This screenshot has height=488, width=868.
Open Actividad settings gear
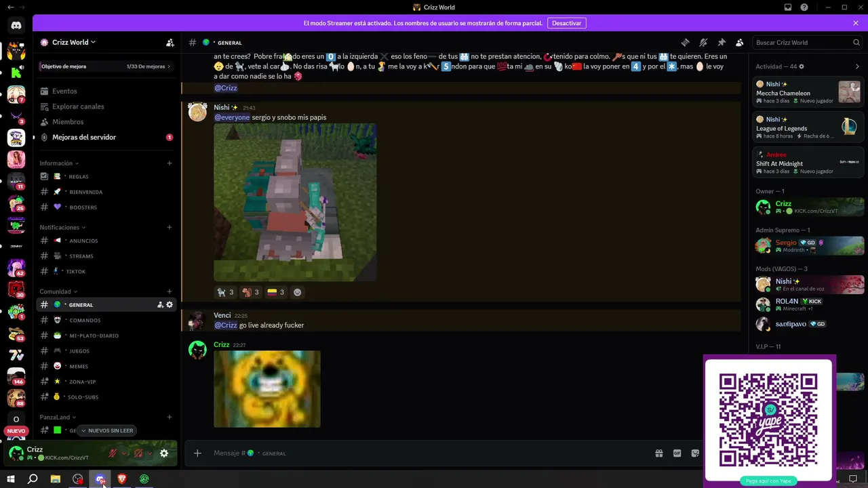pyautogui.click(x=802, y=66)
